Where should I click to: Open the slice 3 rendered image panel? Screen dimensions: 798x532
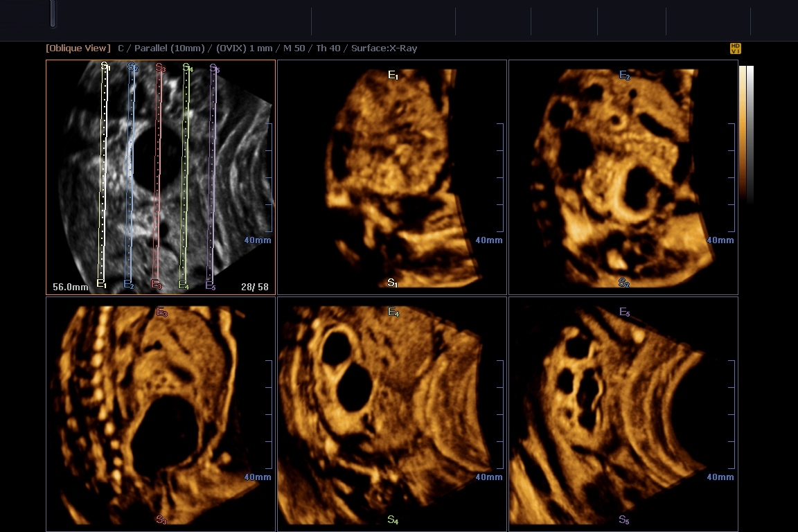pos(161,414)
